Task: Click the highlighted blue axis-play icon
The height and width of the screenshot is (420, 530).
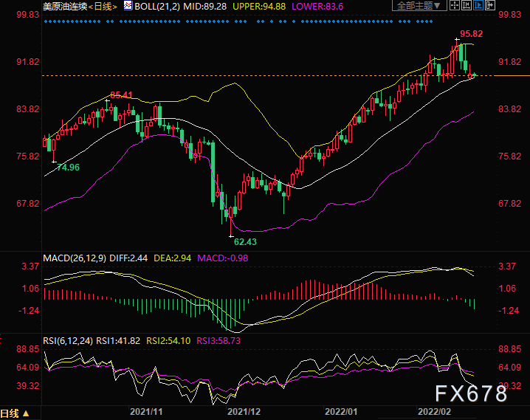Action: pyautogui.click(x=478, y=5)
